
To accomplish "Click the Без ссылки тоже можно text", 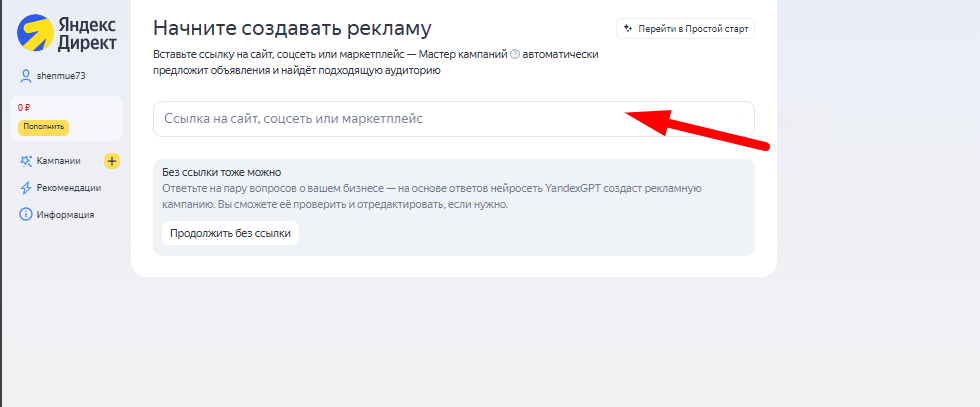I will click(222, 173).
